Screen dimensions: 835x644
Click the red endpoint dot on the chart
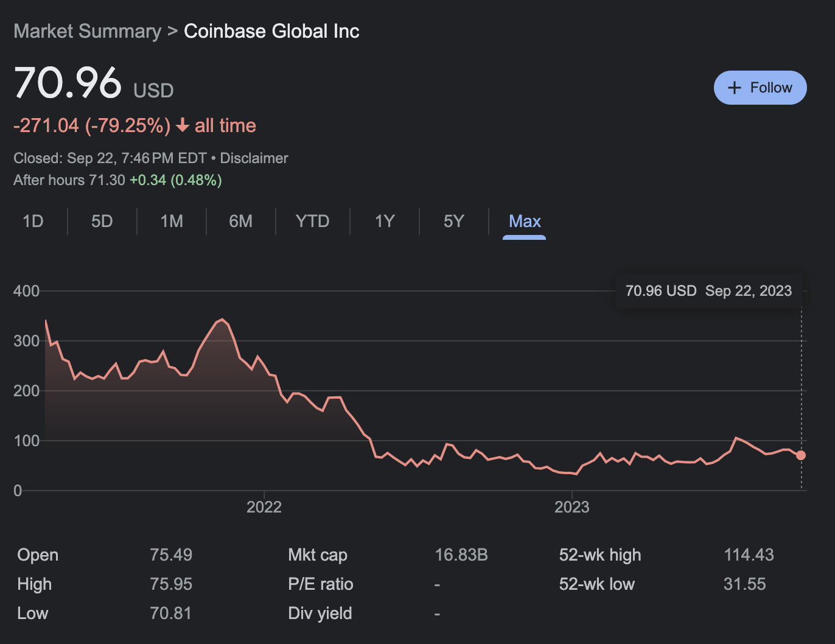pos(801,455)
